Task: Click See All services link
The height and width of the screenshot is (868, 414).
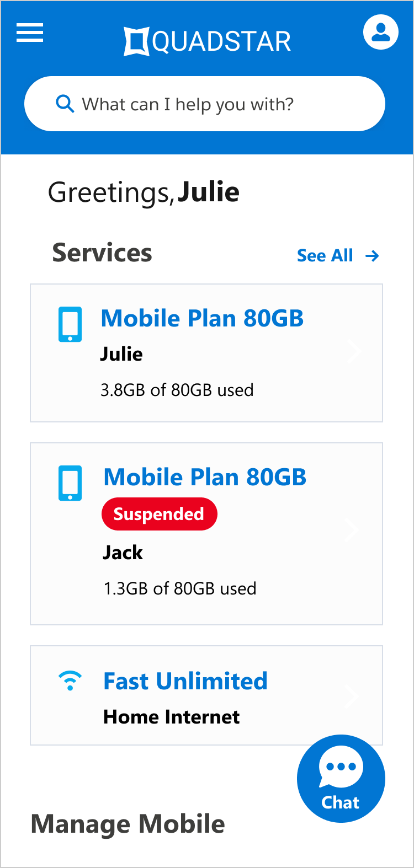Action: [325, 256]
